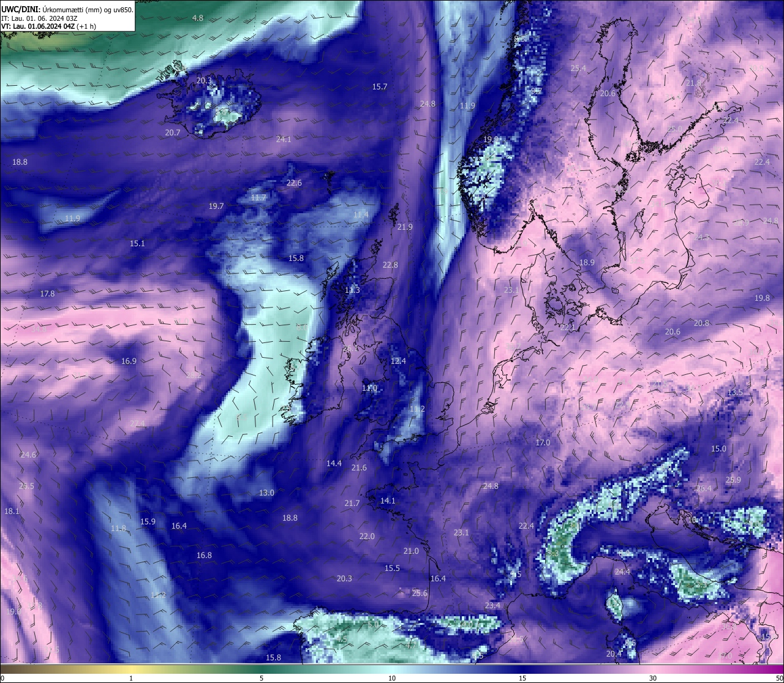Click the 25.9 value at the right edge
Image resolution: width=784 pixels, height=683 pixels.
tap(733, 480)
